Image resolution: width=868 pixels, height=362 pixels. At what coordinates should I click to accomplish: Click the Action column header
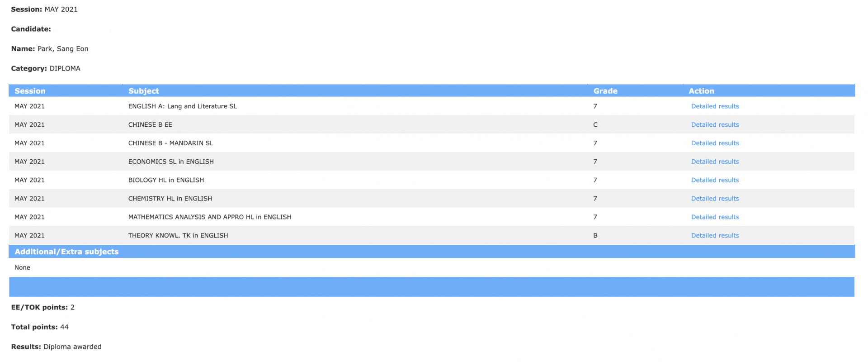coord(701,91)
